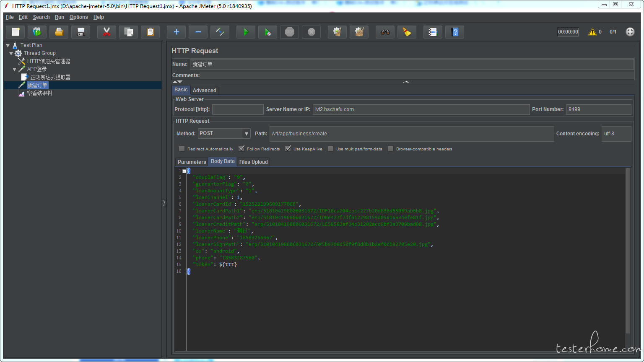644x362 pixels.
Task: Open the Templates toolbar icon
Action: pyautogui.click(x=37, y=32)
